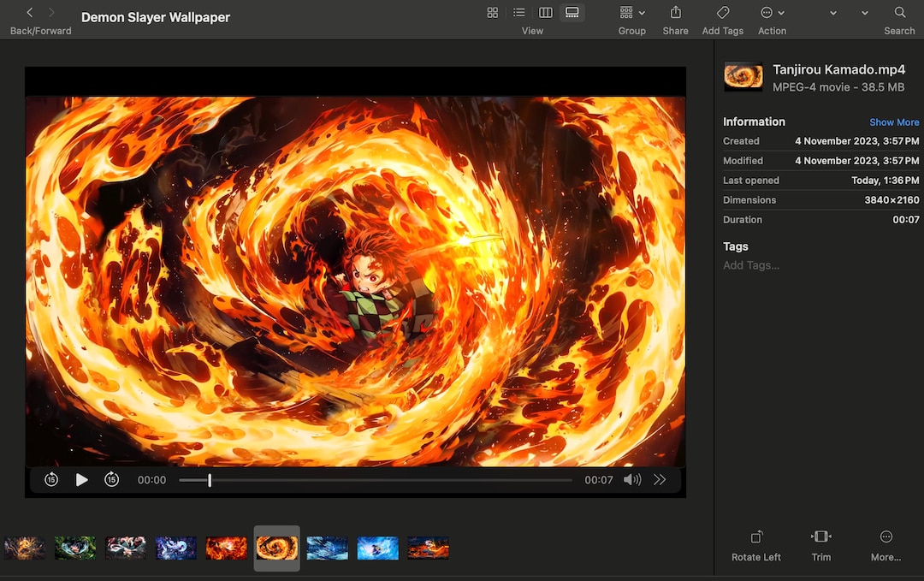Screen dimensions: 924x581
Task: Select the blue dragon wallpaper thumbnail
Action: pos(176,548)
